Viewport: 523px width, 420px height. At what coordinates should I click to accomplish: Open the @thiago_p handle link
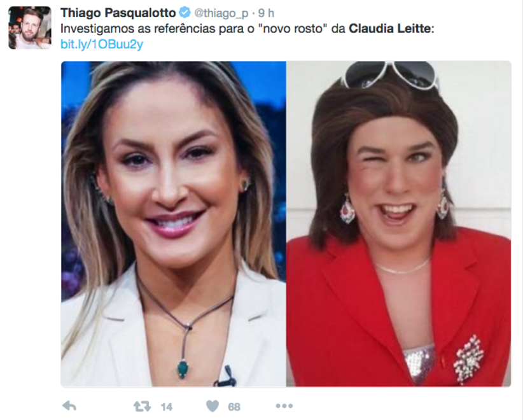pos(221,13)
